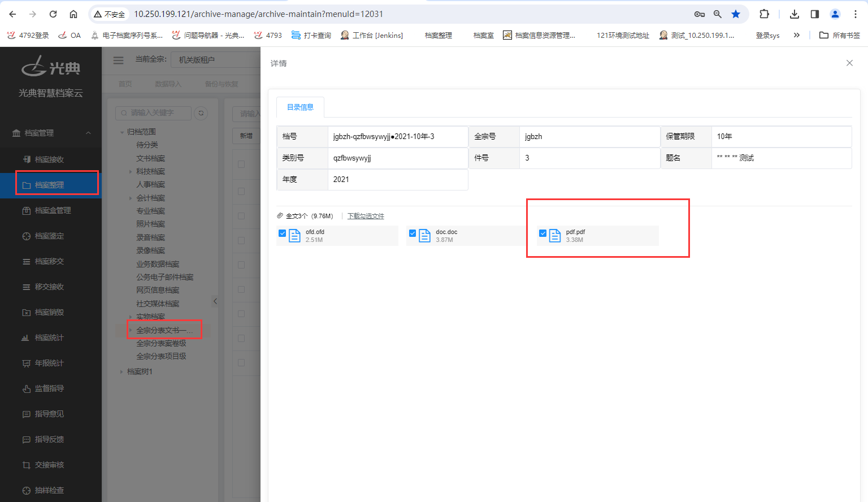Screen dimensions: 868x502
Task: Click the tree refresh icon
Action: point(201,113)
